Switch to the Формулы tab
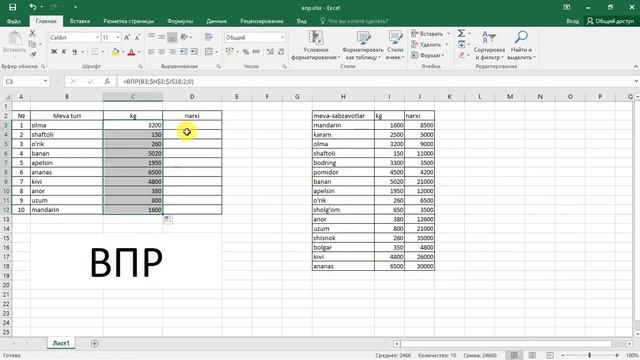 [180, 21]
